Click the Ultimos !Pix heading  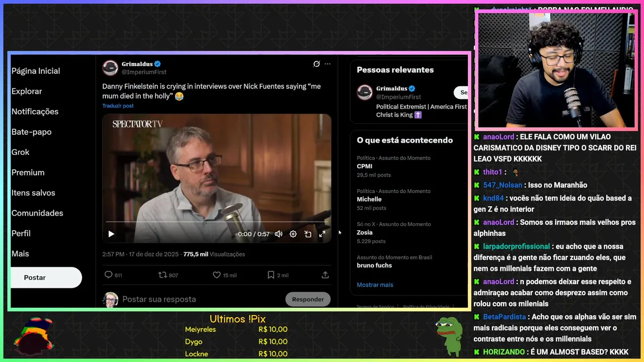coord(237,319)
